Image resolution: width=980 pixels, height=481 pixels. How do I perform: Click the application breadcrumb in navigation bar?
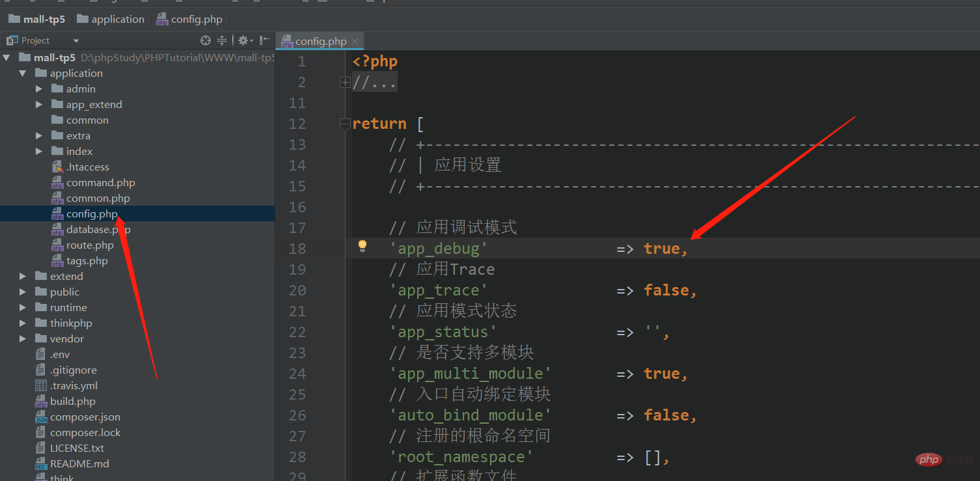point(117,20)
